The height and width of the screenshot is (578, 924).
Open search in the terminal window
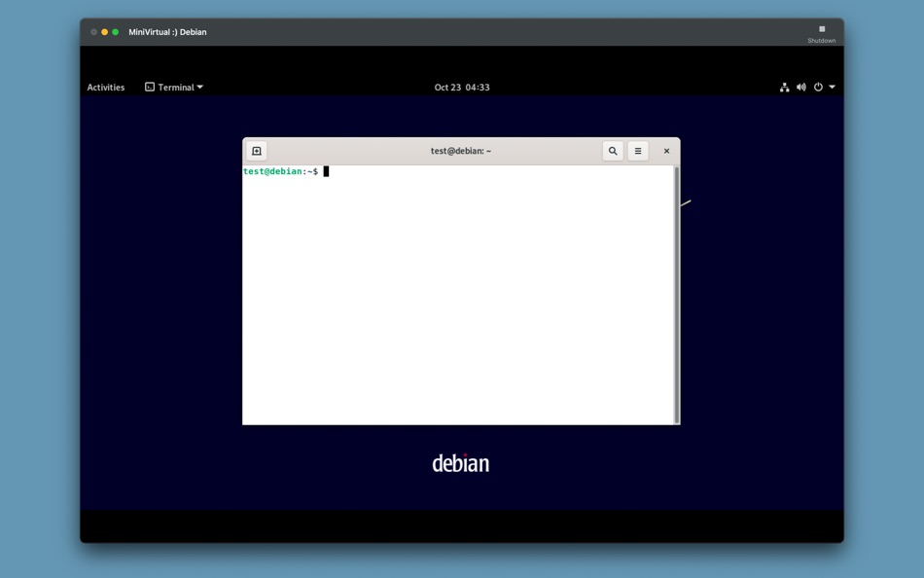pos(613,151)
